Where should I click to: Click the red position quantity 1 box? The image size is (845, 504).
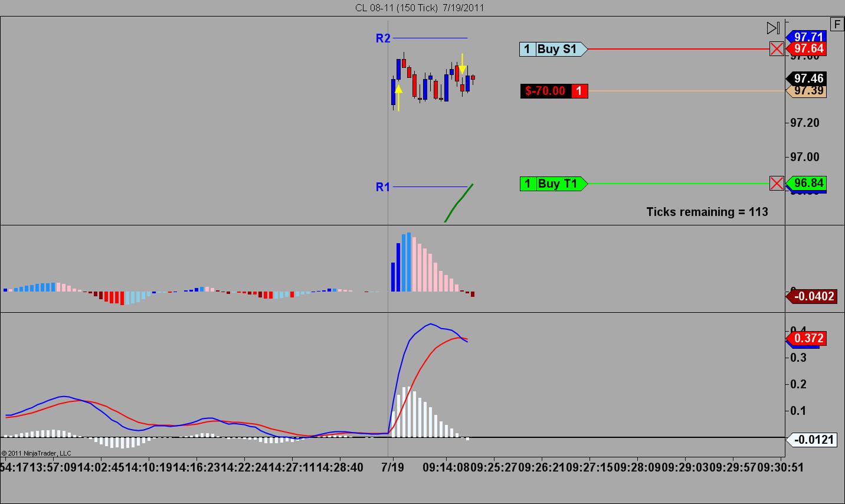click(x=579, y=91)
